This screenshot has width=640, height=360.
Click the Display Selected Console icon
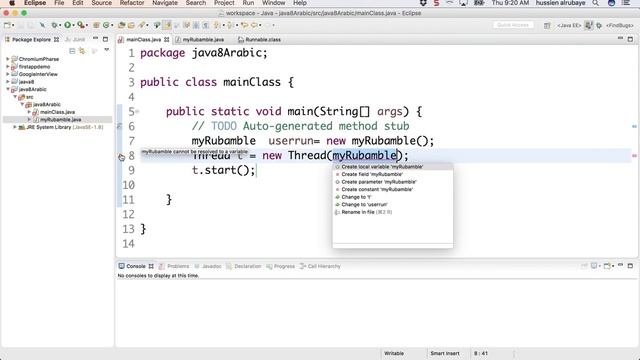[594, 266]
